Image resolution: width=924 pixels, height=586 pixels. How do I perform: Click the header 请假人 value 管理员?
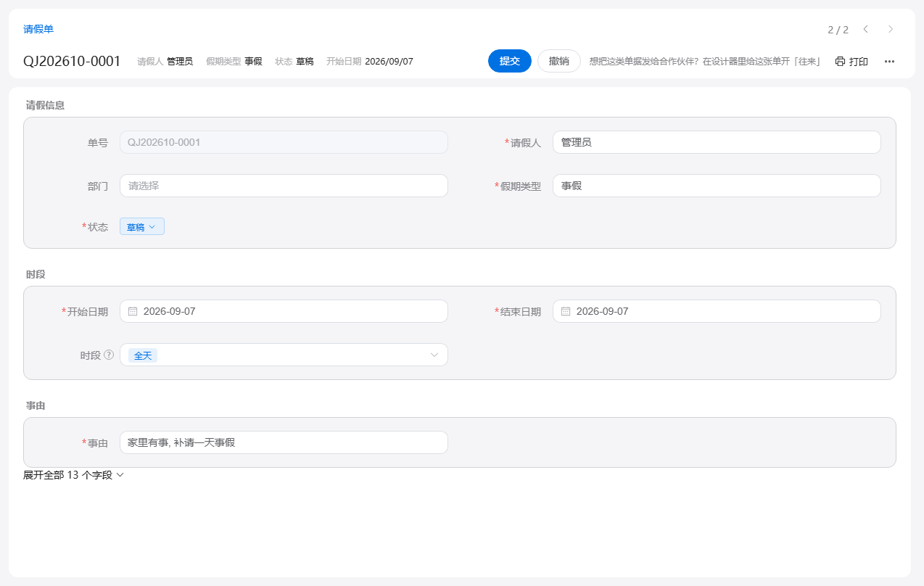(180, 62)
